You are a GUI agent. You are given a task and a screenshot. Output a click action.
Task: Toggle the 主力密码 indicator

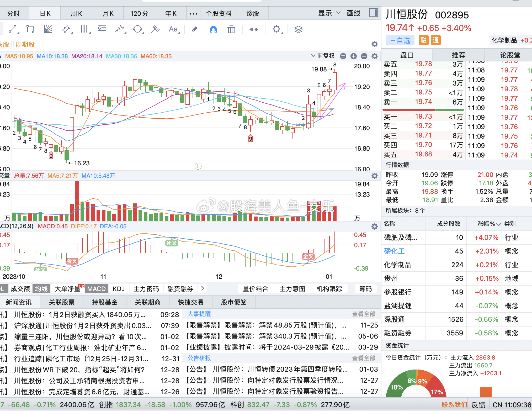point(146,289)
